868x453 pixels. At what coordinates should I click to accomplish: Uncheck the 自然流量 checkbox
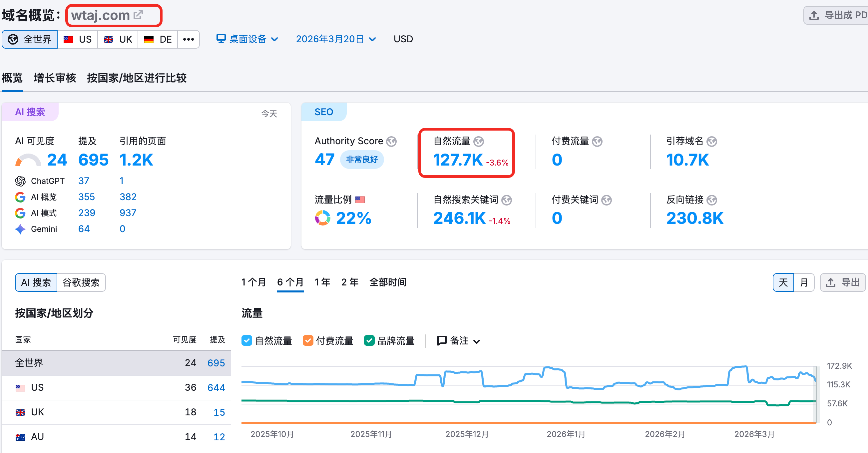click(x=247, y=340)
